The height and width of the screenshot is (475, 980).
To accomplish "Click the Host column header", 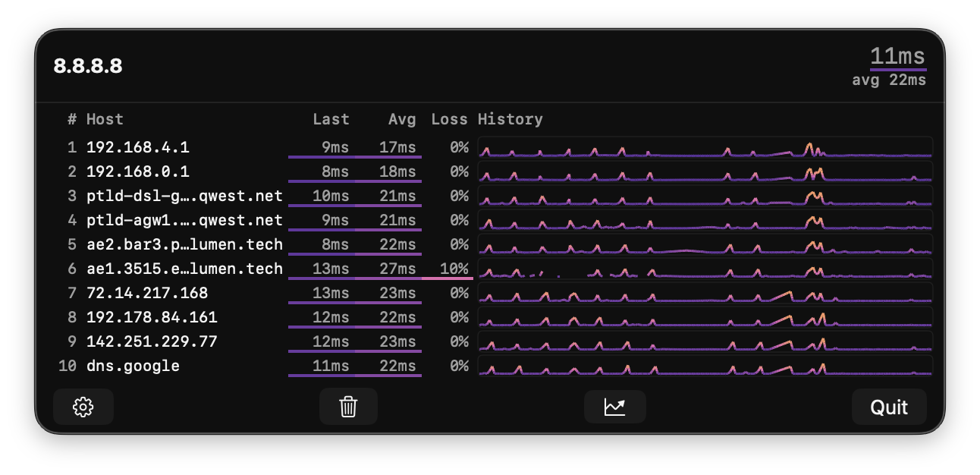I will [104, 119].
